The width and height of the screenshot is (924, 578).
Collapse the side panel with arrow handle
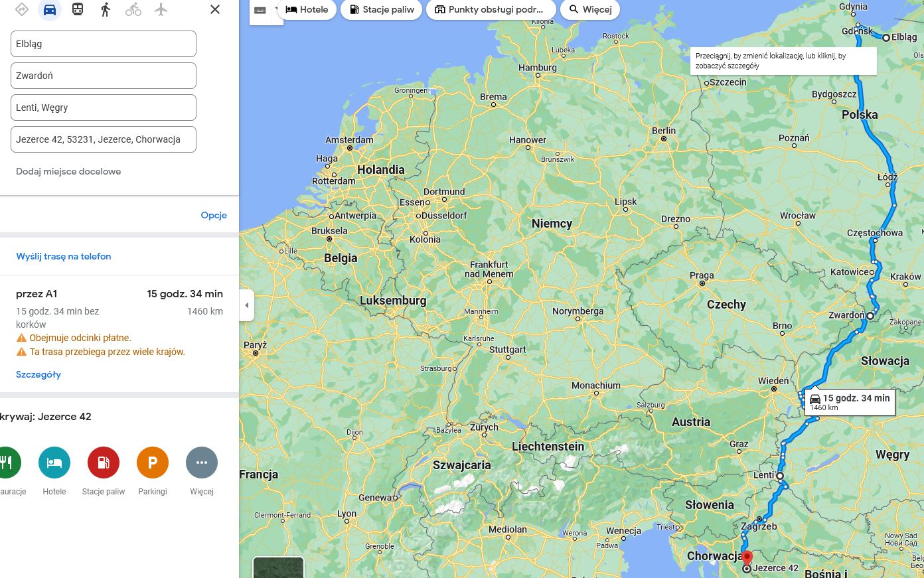pos(247,305)
